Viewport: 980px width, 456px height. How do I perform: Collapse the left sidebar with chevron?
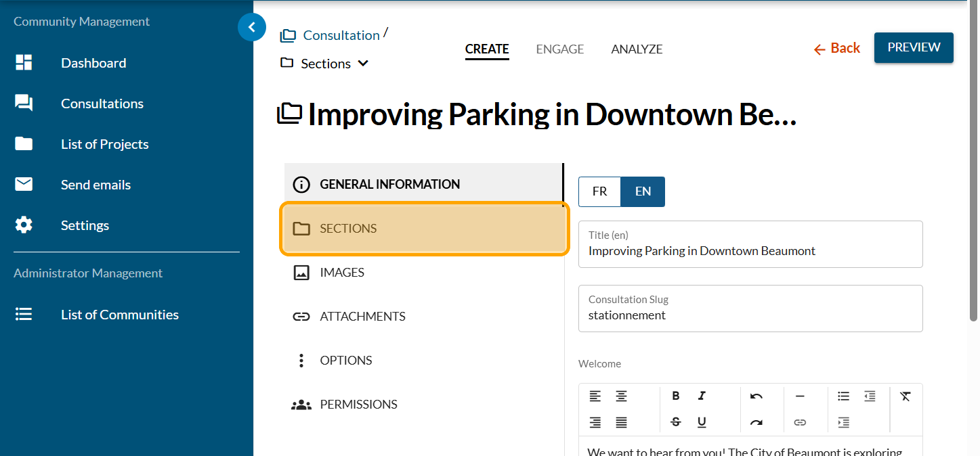[x=252, y=28]
